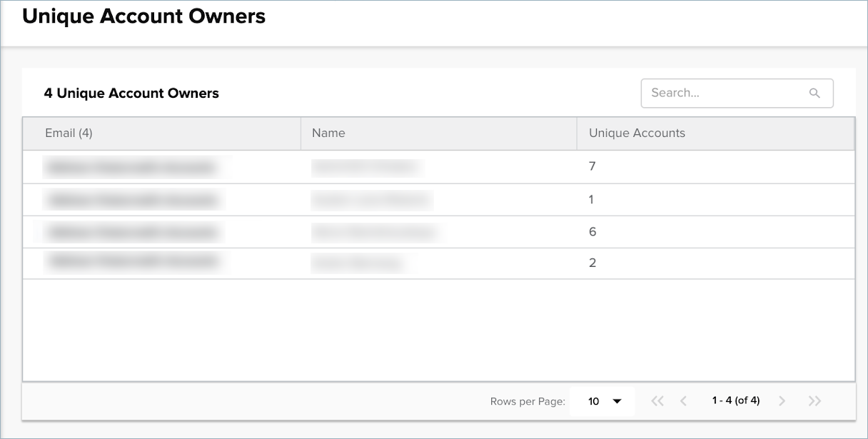Click the "Rows per Page:" label
Viewport: 868px width, 439px height.
click(528, 402)
